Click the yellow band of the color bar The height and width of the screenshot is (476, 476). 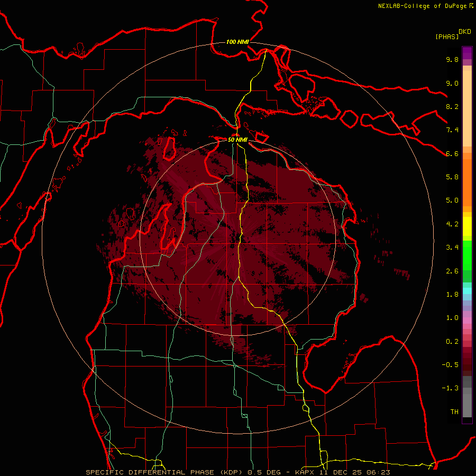[x=467, y=226]
